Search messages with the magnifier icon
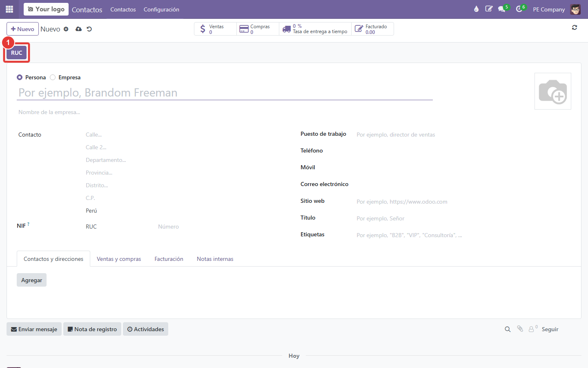This screenshot has height=368, width=588. coord(508,329)
